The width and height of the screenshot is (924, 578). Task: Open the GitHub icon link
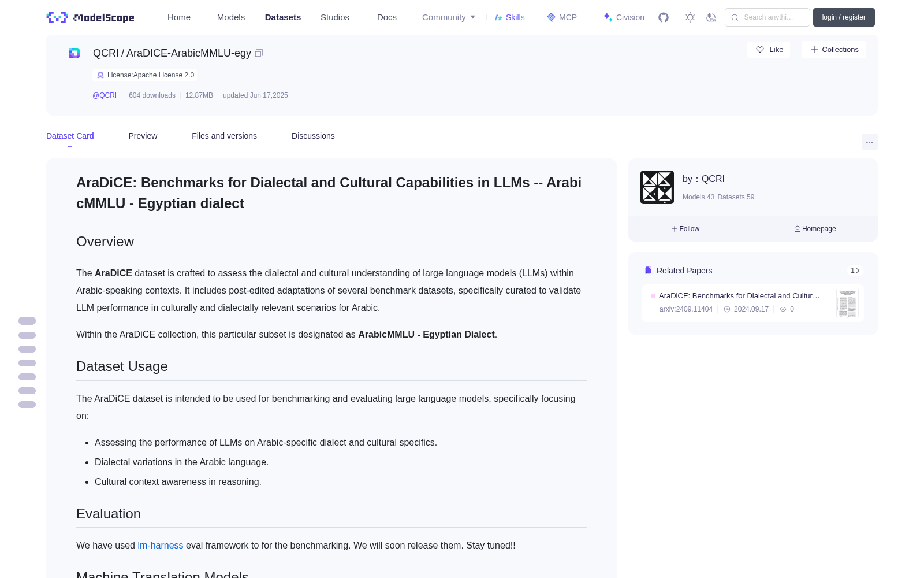point(664,17)
